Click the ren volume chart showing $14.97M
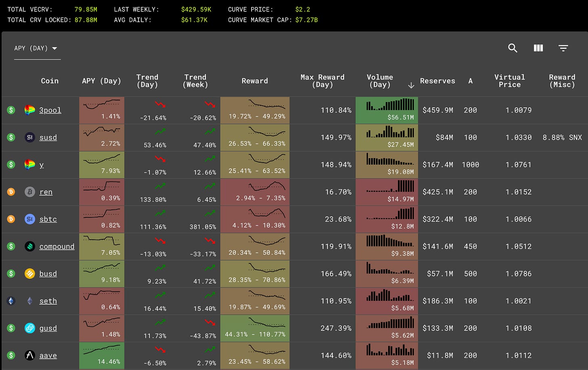 point(387,192)
